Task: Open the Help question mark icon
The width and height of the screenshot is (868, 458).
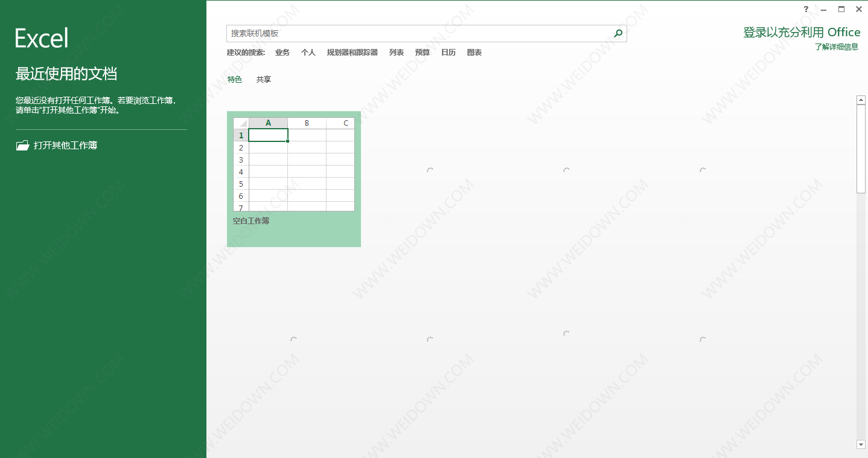Action: (806, 9)
